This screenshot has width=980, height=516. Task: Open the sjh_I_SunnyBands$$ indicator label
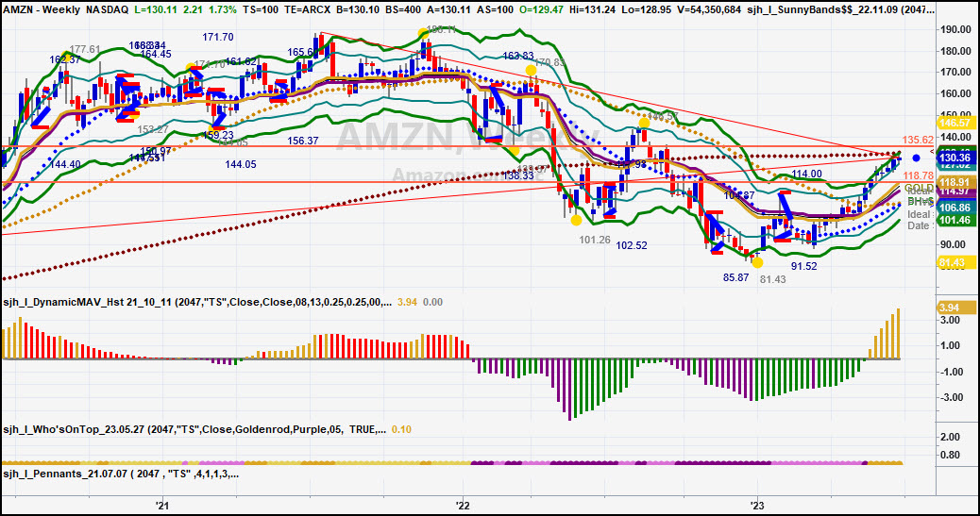(840, 10)
